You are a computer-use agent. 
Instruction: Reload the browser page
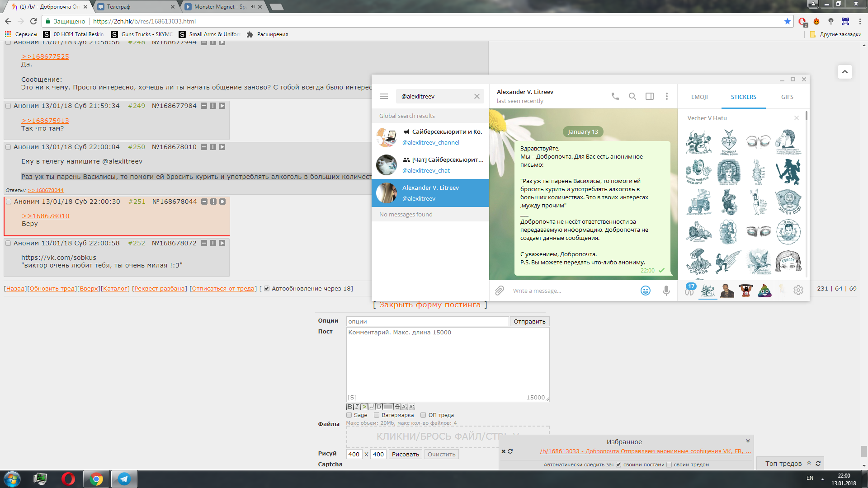click(33, 21)
